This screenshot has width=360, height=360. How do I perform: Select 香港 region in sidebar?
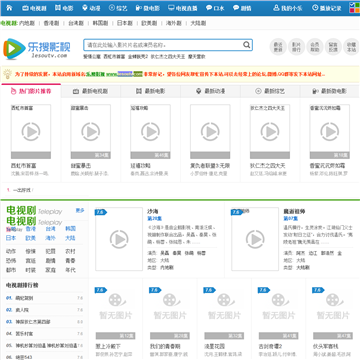tap(31, 229)
